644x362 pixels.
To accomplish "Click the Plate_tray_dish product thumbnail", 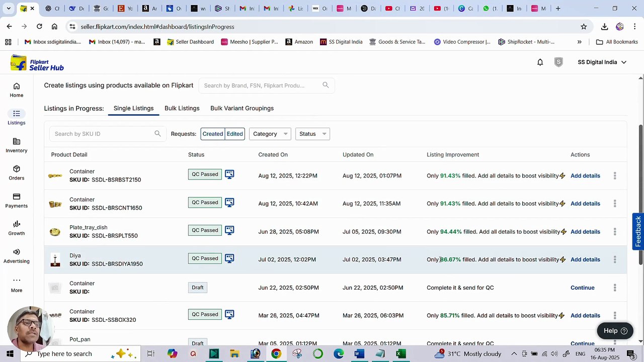I will point(55,232).
